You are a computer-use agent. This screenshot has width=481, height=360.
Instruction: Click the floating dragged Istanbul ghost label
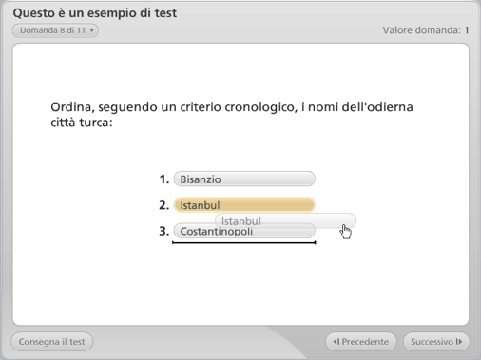pyautogui.click(x=285, y=221)
